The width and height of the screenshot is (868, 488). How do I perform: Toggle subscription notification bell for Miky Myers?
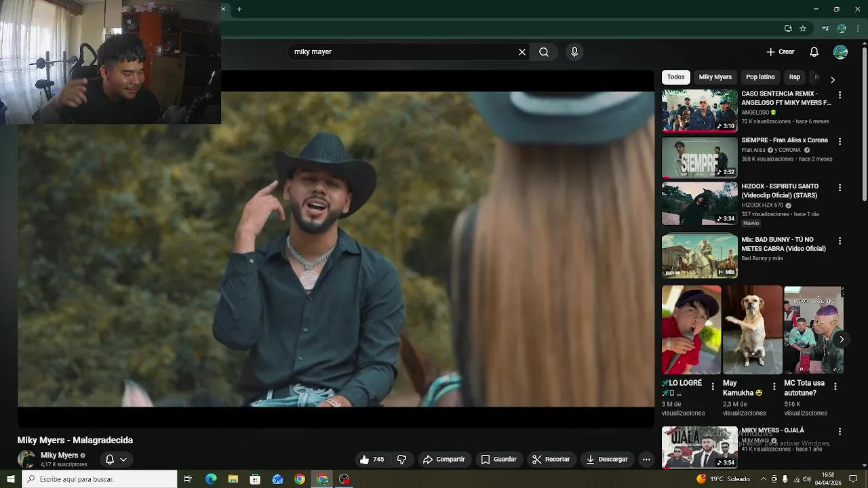(x=116, y=460)
